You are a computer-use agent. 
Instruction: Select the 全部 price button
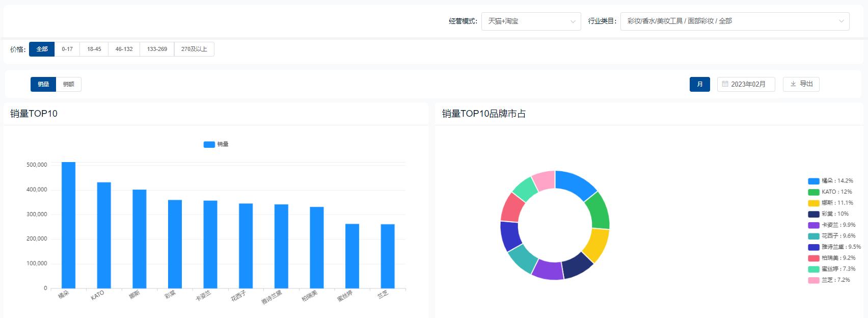tap(42, 49)
